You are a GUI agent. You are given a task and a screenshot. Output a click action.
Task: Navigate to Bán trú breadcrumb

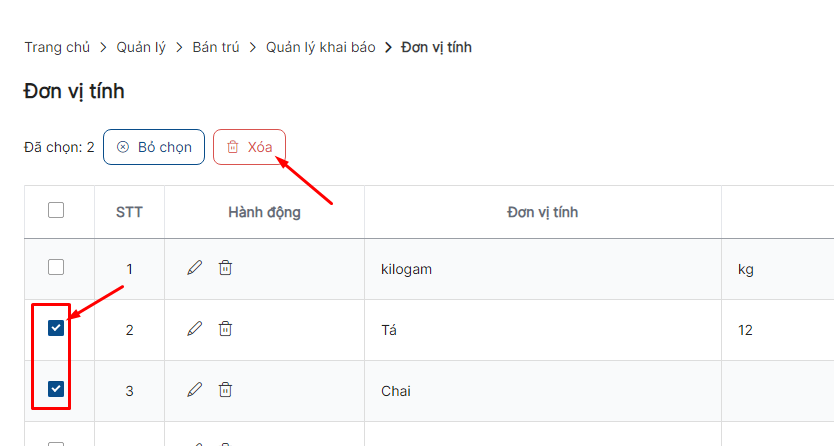tap(216, 47)
